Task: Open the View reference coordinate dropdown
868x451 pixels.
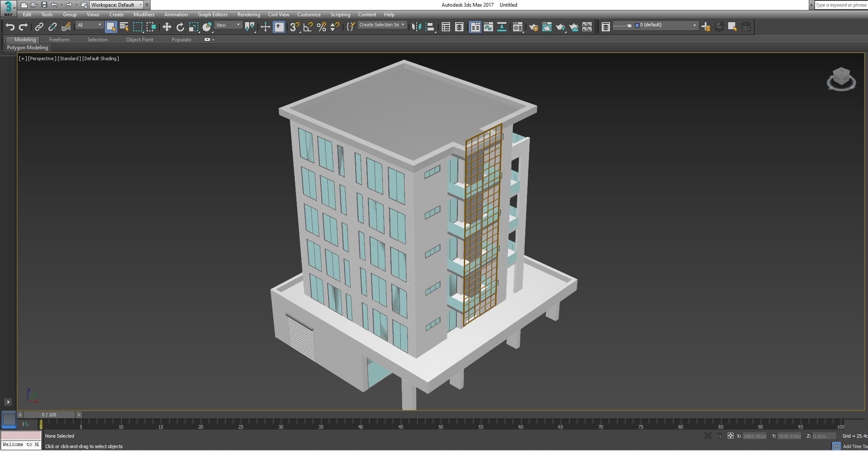Action: pyautogui.click(x=228, y=25)
